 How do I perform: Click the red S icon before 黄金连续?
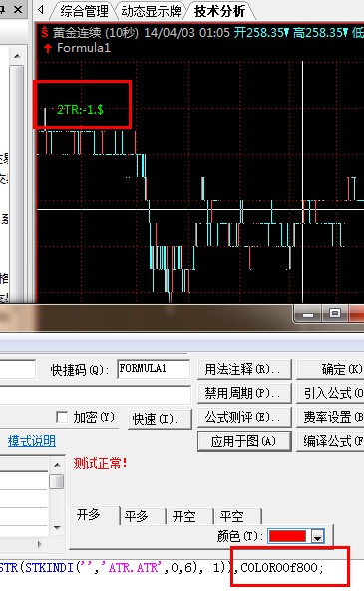(45, 32)
